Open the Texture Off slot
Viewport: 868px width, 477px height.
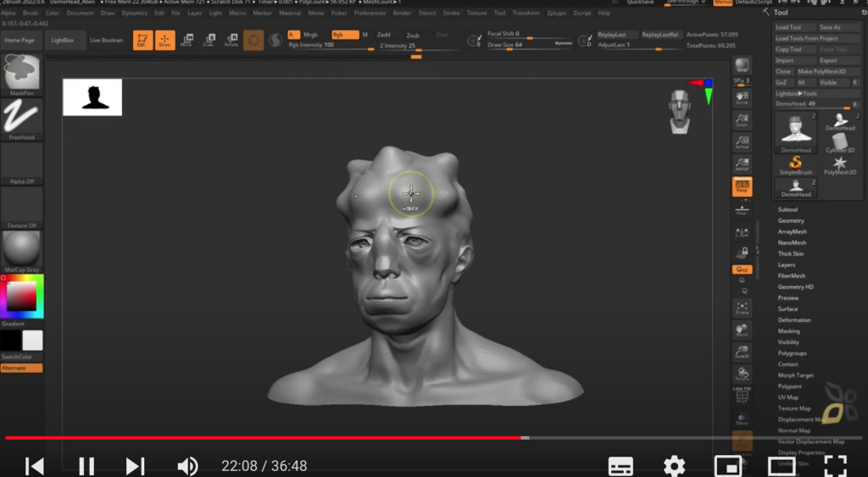[21, 208]
